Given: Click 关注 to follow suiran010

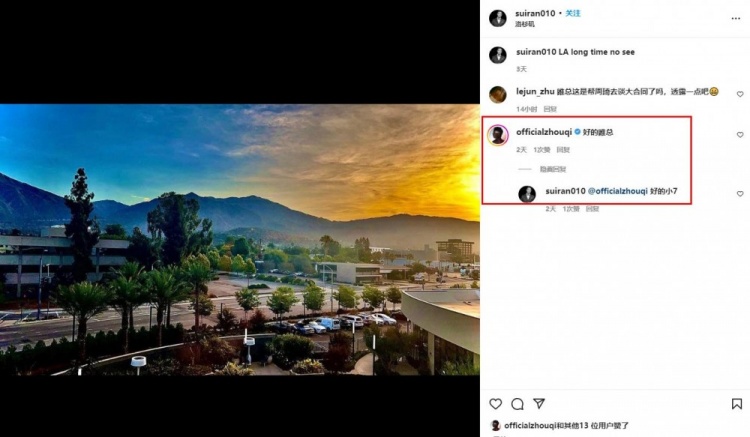Looking at the screenshot, I should click(x=573, y=13).
